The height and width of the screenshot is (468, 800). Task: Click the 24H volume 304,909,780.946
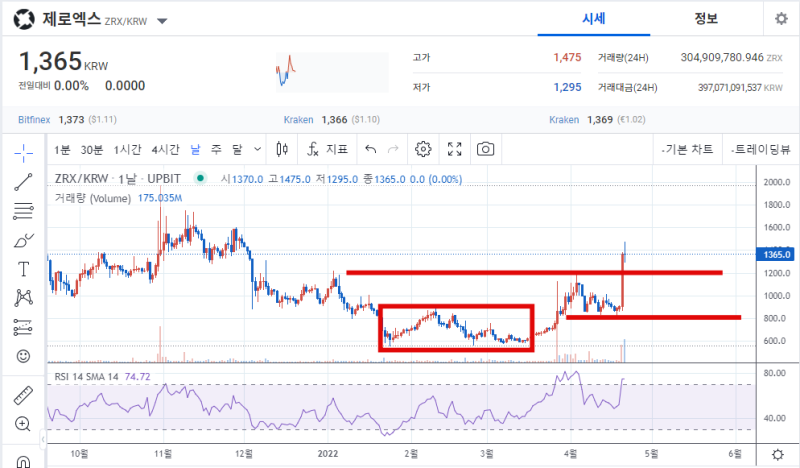point(722,58)
